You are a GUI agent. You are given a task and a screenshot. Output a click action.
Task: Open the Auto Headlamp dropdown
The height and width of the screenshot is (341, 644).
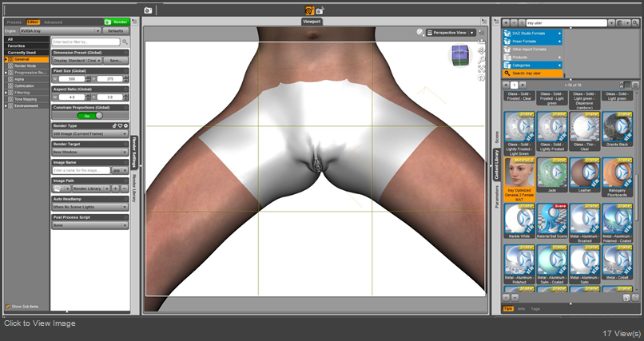(90, 207)
